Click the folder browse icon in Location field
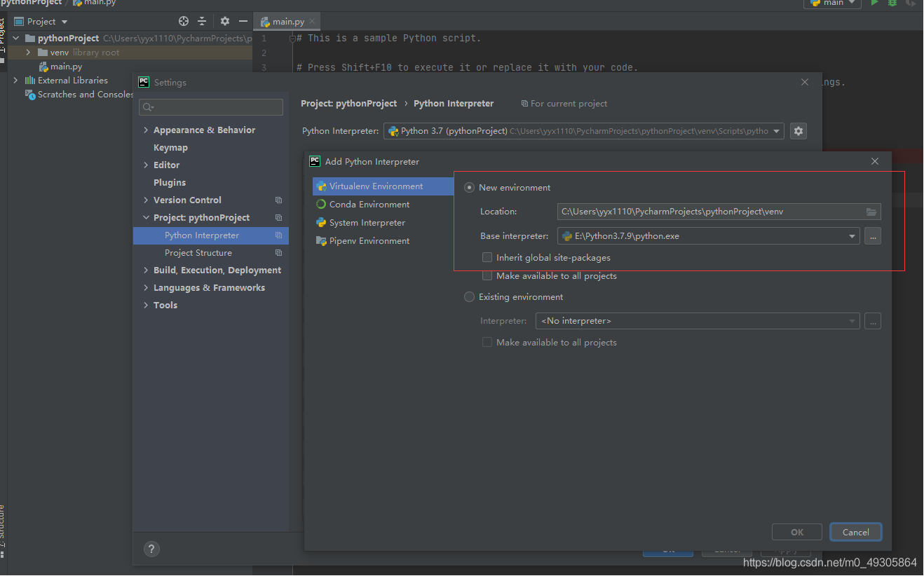The image size is (924, 576). coord(871,212)
